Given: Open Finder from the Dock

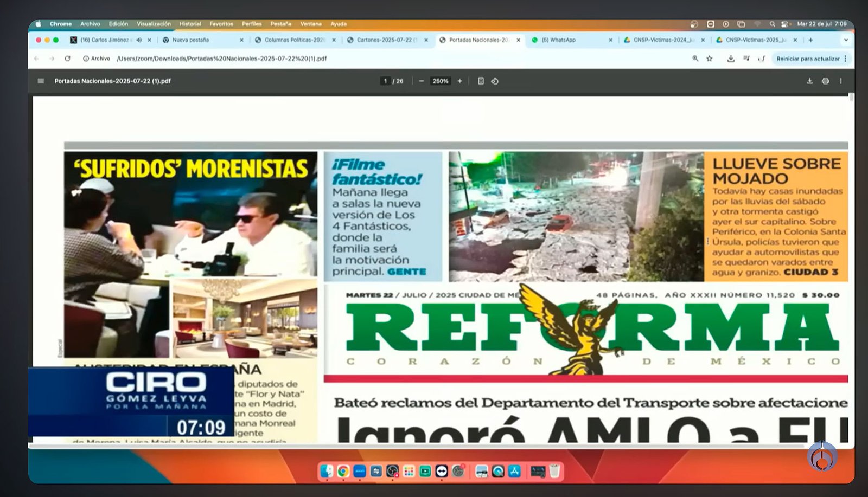Looking at the screenshot, I should tap(327, 472).
